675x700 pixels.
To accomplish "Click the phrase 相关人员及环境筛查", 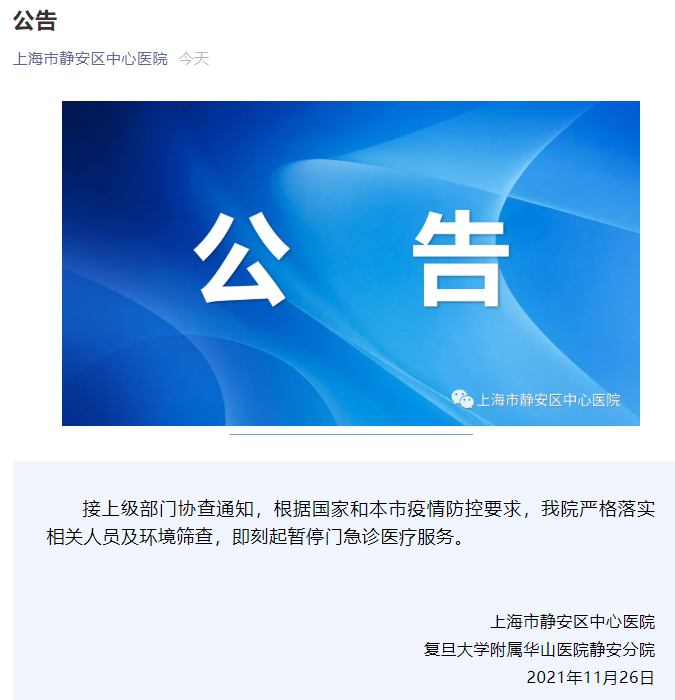I will pos(129,536).
